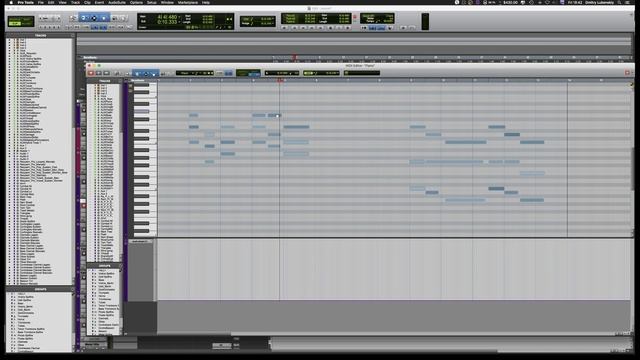Toggle the Wait for Note button
This screenshot has width=640, height=360.
coord(364,28)
